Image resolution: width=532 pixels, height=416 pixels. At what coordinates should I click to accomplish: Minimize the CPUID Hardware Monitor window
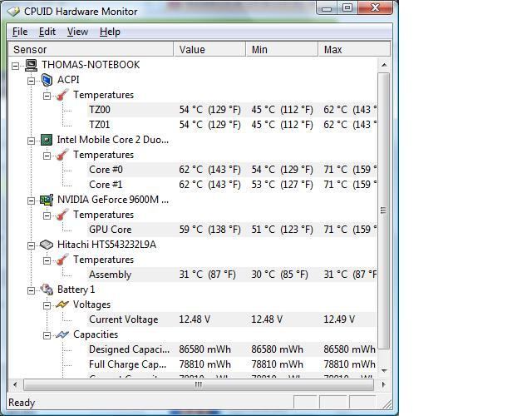[x=326, y=8]
